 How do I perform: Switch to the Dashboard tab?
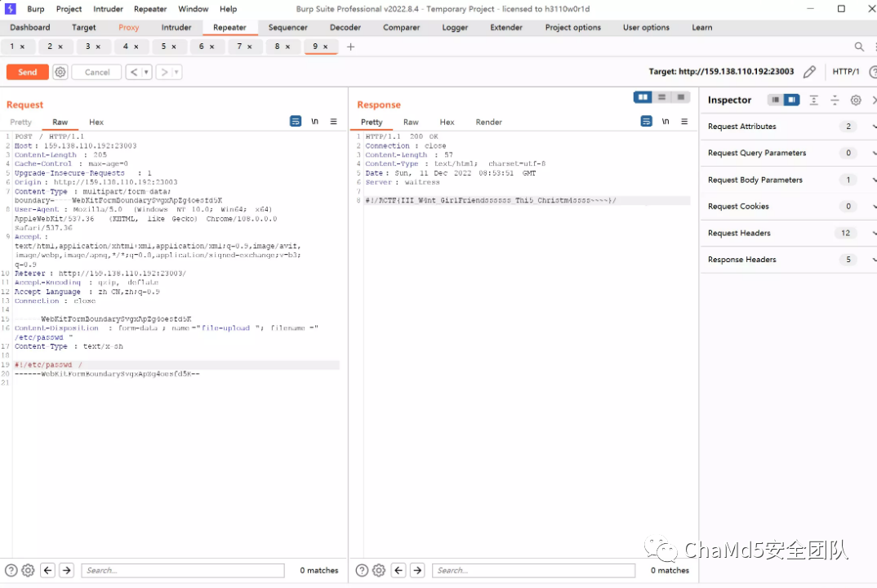tap(30, 28)
